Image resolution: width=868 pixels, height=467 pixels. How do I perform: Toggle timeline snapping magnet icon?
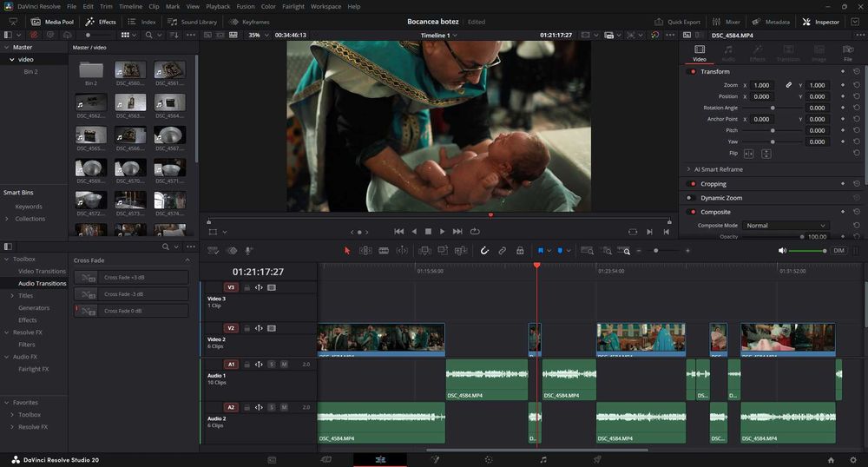click(484, 251)
